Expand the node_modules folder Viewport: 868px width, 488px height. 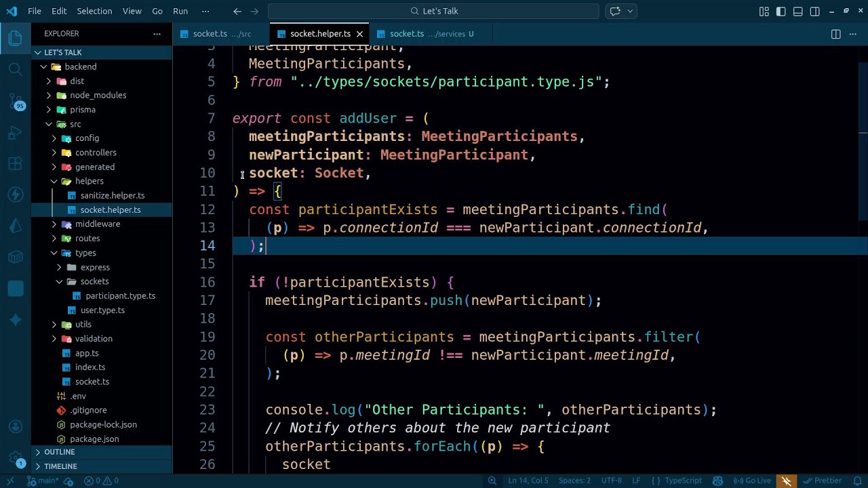[x=102, y=96]
